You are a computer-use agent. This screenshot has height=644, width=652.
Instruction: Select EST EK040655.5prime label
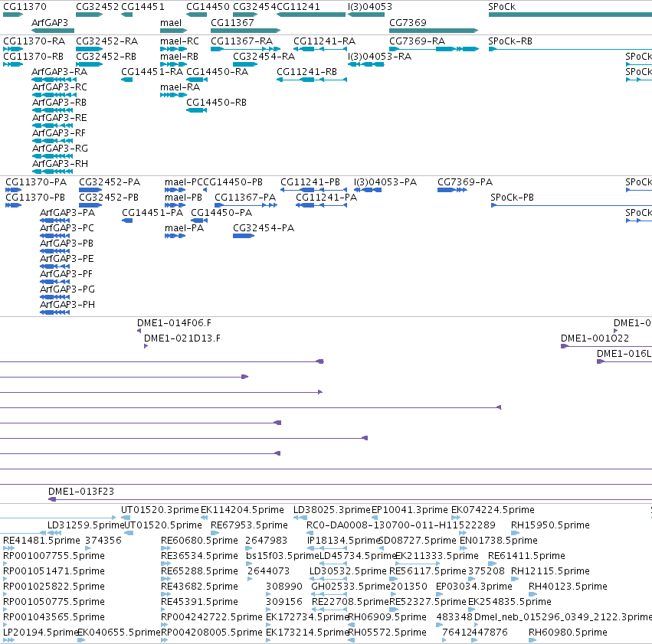pyautogui.click(x=119, y=632)
